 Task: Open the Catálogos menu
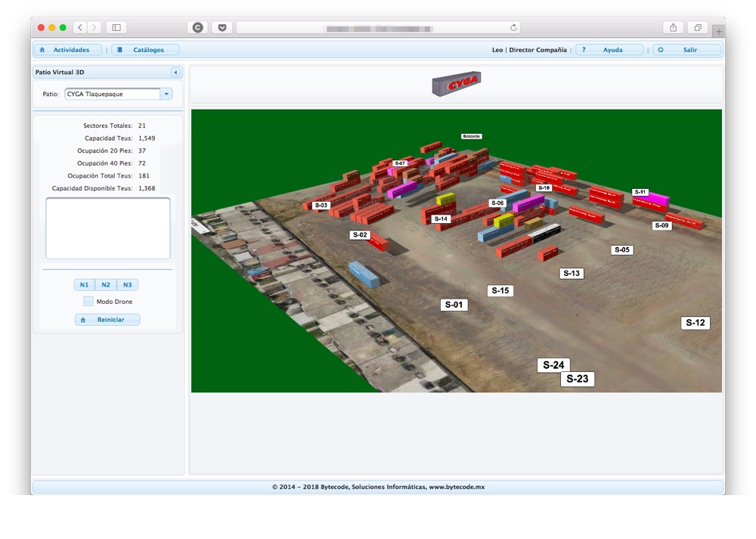(145, 50)
